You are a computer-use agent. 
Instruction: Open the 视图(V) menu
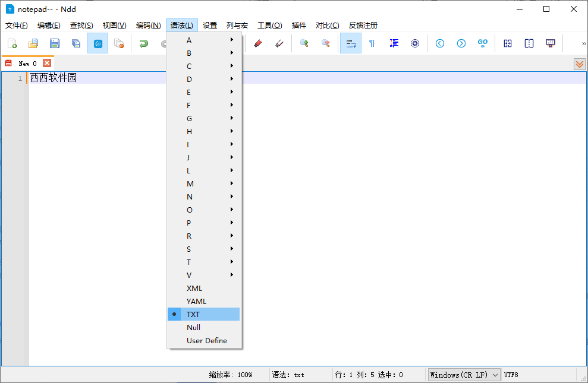114,26
